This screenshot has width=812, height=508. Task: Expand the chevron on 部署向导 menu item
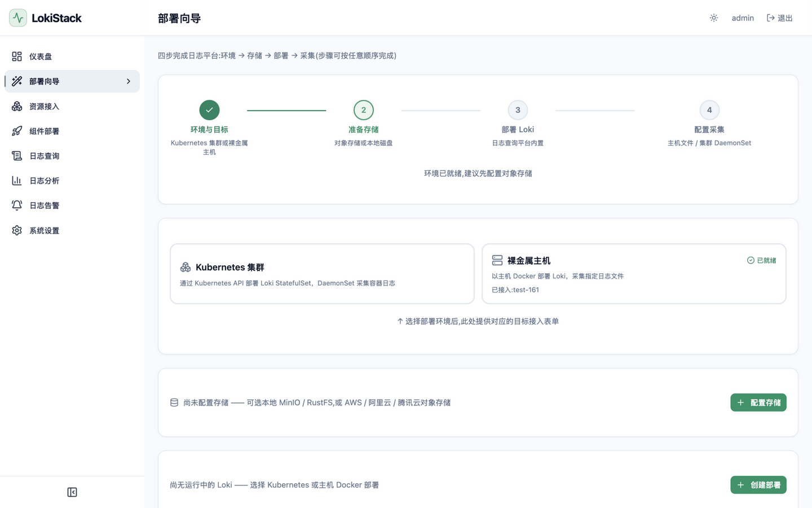tap(129, 81)
